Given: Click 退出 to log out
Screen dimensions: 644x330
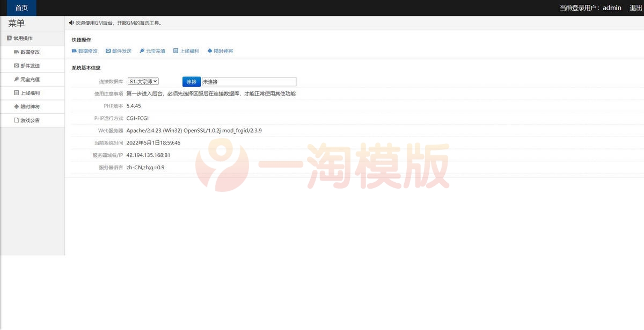Looking at the screenshot, I should [635, 8].
